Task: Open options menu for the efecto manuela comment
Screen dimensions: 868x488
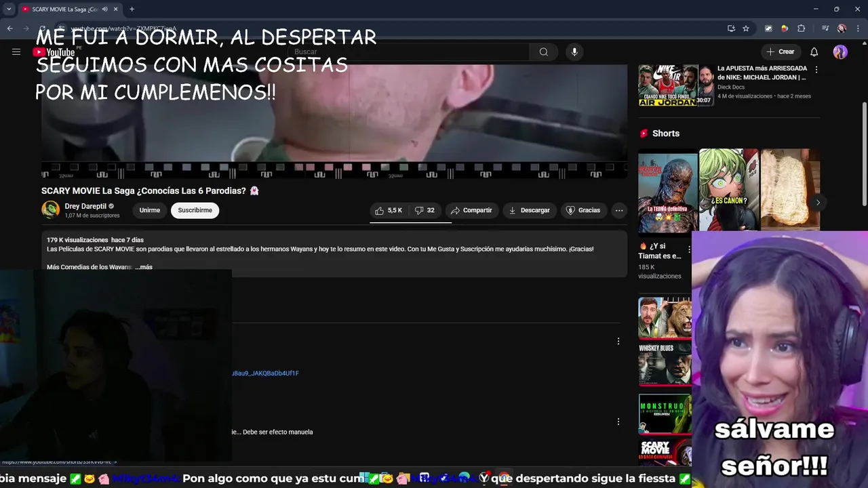Action: (618, 422)
